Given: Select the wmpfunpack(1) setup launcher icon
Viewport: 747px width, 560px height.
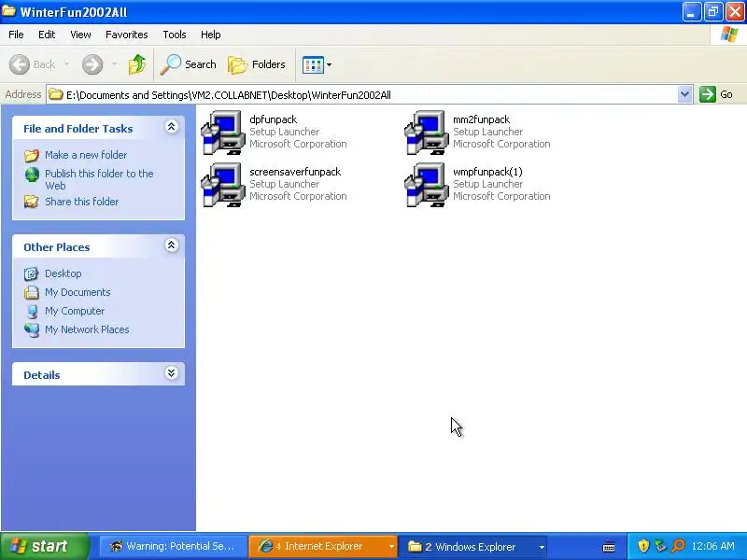Looking at the screenshot, I should pyautogui.click(x=427, y=185).
